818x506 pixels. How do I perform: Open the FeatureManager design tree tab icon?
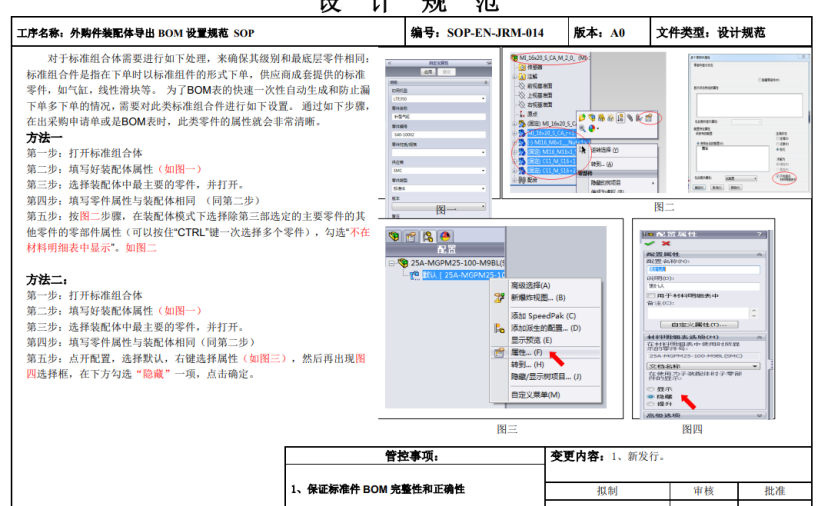395,236
